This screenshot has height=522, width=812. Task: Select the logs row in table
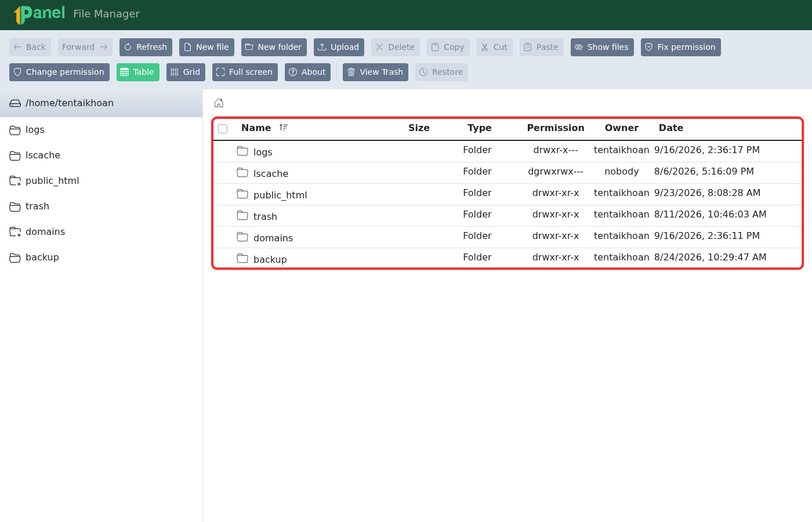(x=507, y=151)
